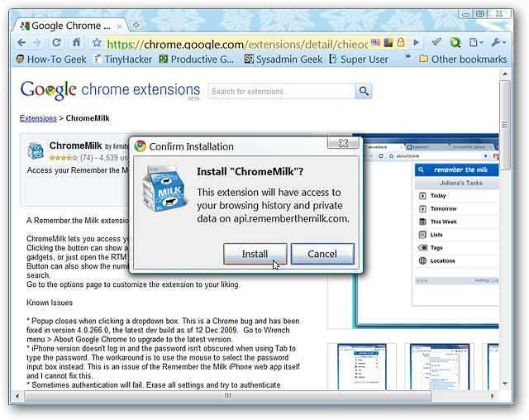The width and height of the screenshot is (529, 420).
Task: Click the browser Forward arrow
Action: [x=37, y=42]
